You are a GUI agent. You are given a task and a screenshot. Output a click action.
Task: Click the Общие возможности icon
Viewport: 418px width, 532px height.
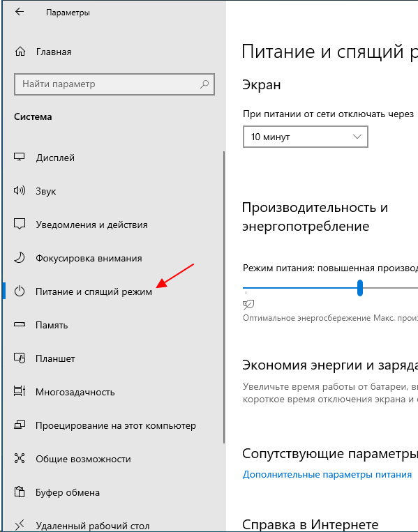[20, 458]
